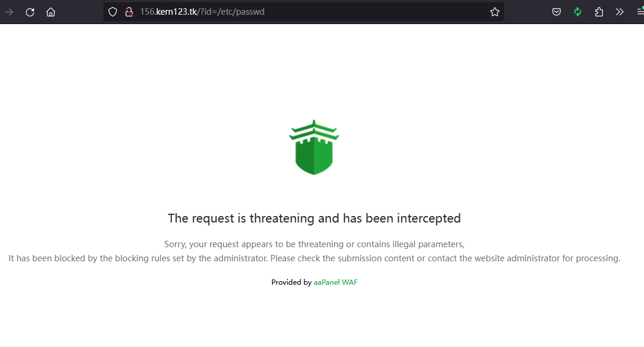Screen dimensions: 644x347
Task: Save page to Pocket
Action: (557, 12)
